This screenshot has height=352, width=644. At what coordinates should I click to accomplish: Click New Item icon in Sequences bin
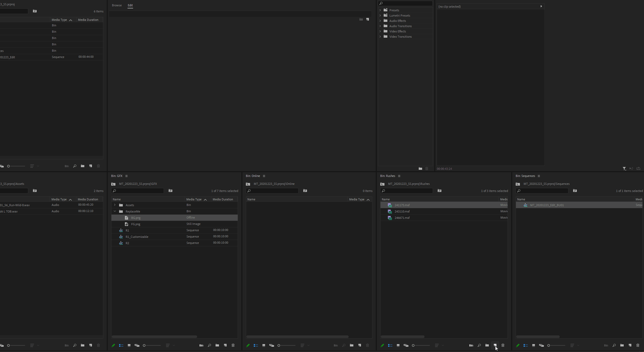[630, 345]
